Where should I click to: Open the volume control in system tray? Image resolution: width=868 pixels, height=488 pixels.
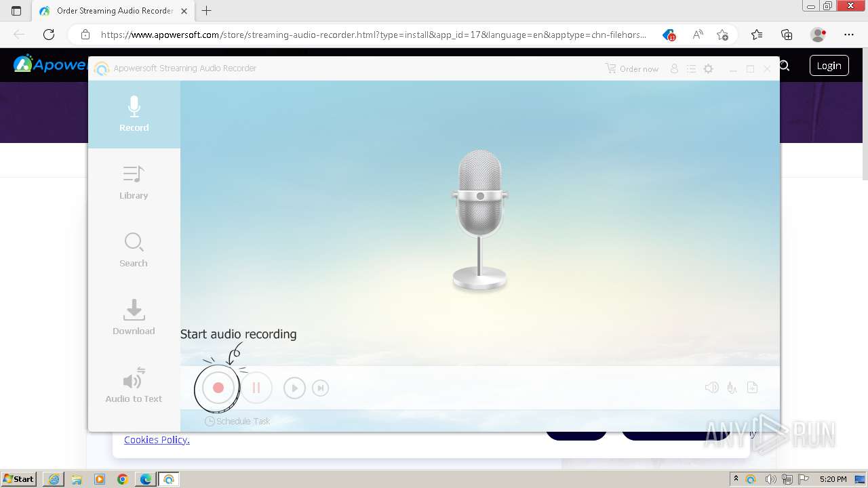pos(772,479)
